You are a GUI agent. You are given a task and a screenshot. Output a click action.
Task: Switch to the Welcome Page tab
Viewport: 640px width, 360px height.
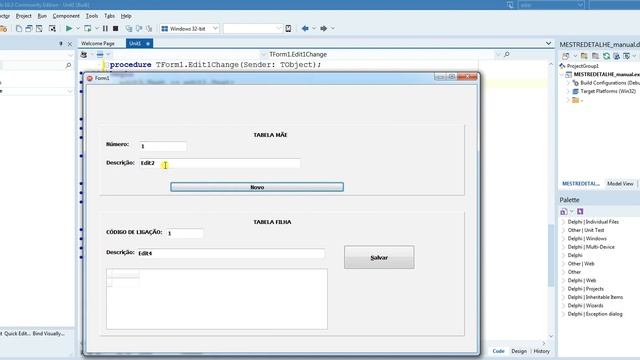click(98, 43)
